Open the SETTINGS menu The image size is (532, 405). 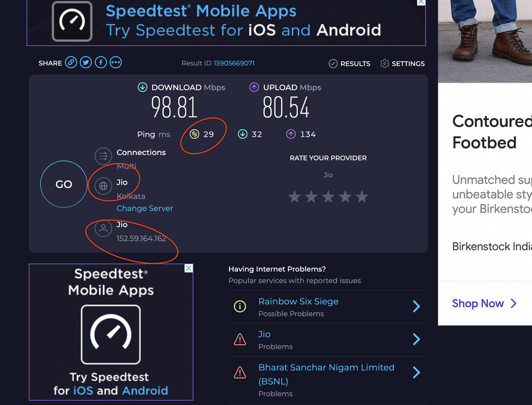click(402, 64)
